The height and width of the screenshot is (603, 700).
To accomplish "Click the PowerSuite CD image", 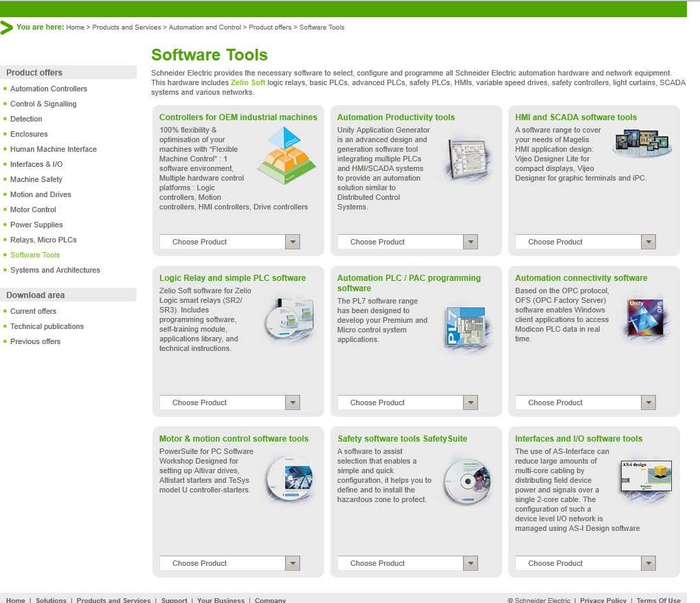I will [290, 478].
